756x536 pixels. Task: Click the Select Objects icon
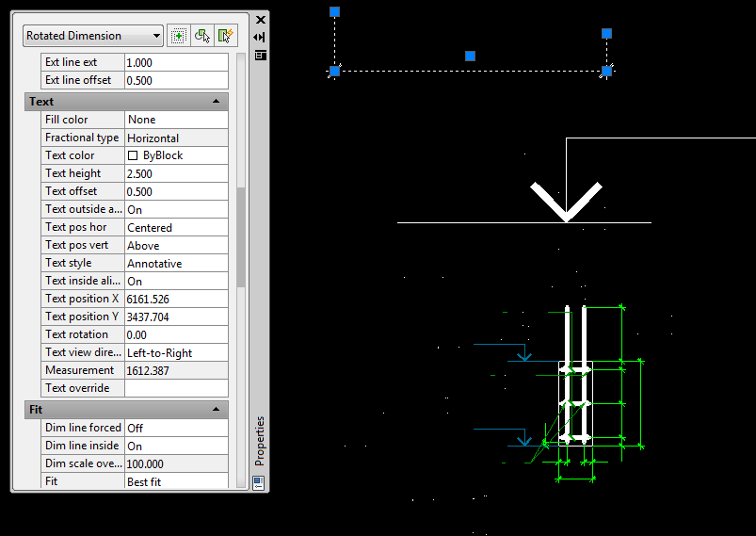pyautogui.click(x=202, y=36)
